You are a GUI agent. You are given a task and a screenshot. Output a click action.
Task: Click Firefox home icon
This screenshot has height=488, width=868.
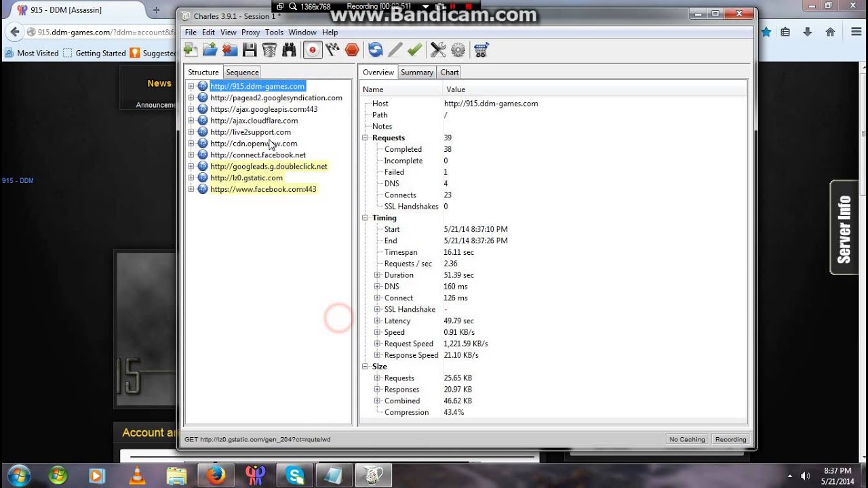[x=830, y=32]
